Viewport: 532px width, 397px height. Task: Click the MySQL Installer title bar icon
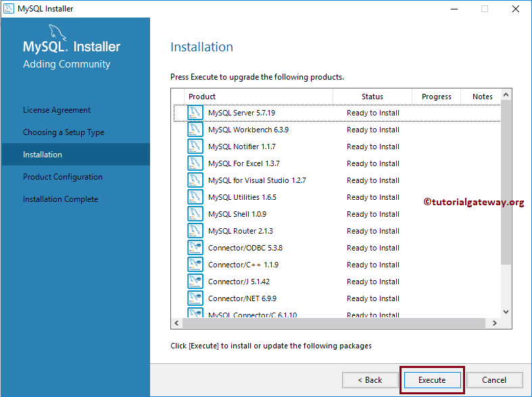[x=9, y=9]
